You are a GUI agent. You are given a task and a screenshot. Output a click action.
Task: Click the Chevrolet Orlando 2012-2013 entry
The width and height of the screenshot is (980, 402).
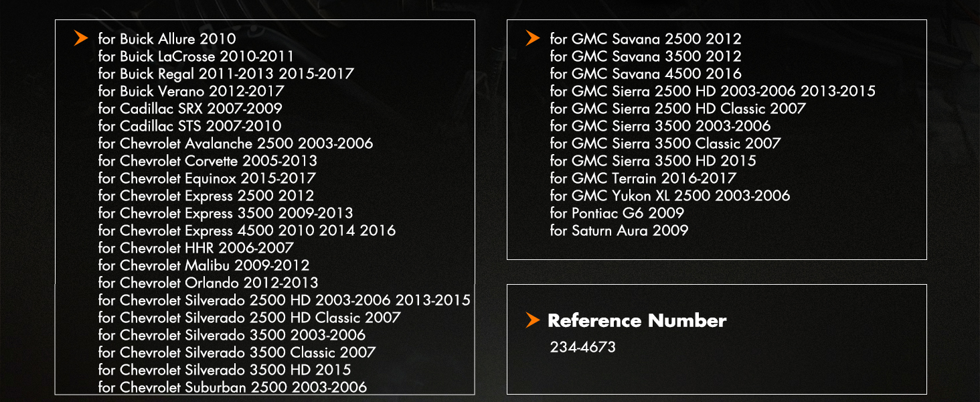coord(208,283)
